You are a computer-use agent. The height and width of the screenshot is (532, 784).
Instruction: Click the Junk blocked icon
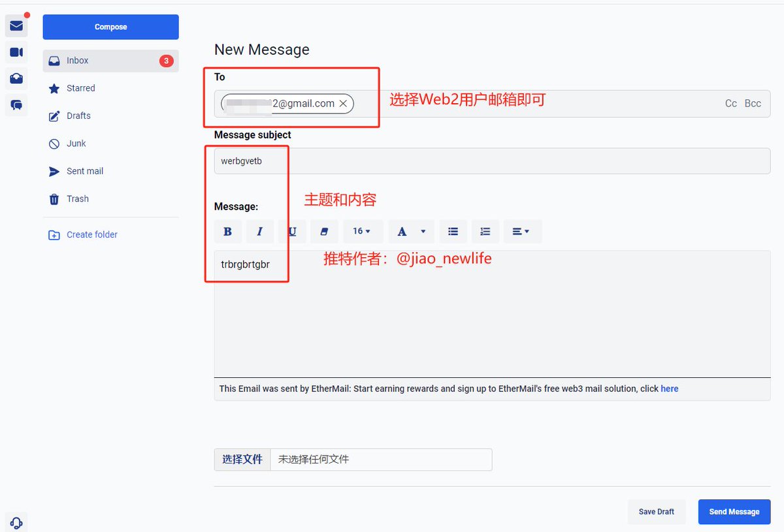coord(54,144)
